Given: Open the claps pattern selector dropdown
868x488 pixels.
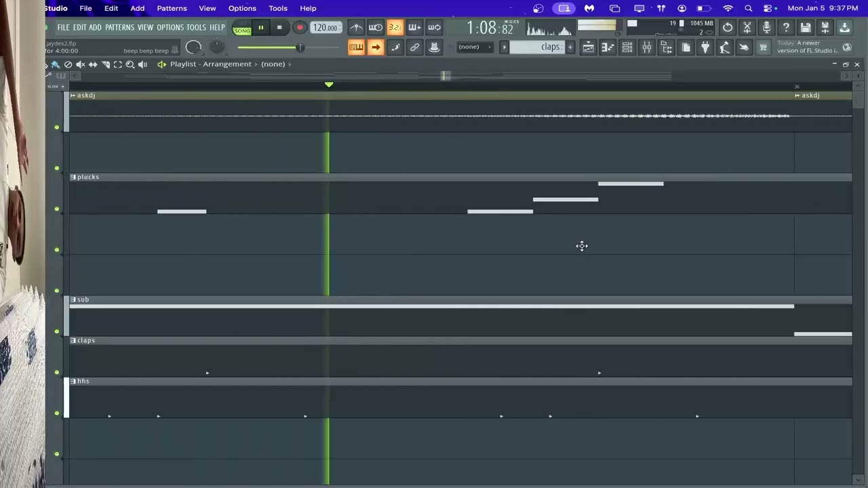Looking at the screenshot, I should click(537, 47).
